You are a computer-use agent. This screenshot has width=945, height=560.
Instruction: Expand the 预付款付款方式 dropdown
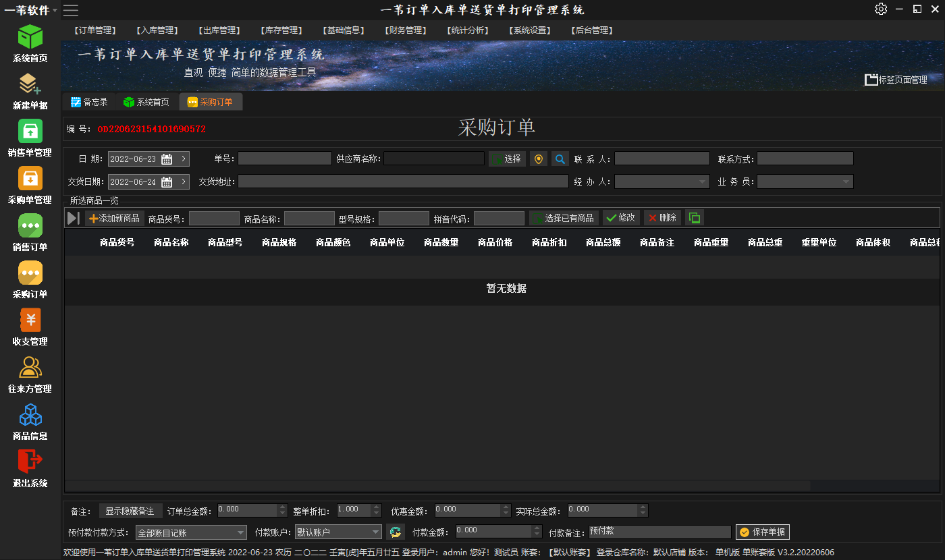241,532
